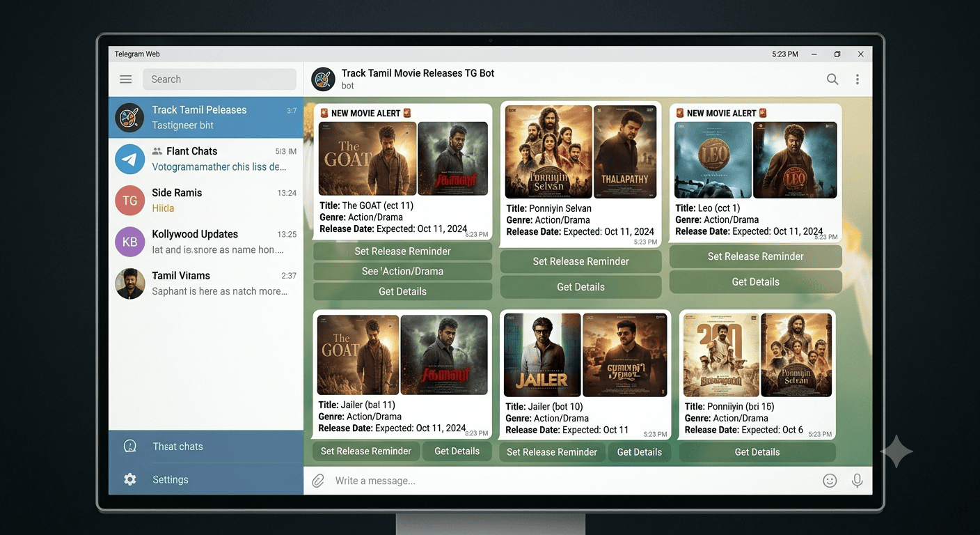Focus the Write a message box

click(x=574, y=481)
